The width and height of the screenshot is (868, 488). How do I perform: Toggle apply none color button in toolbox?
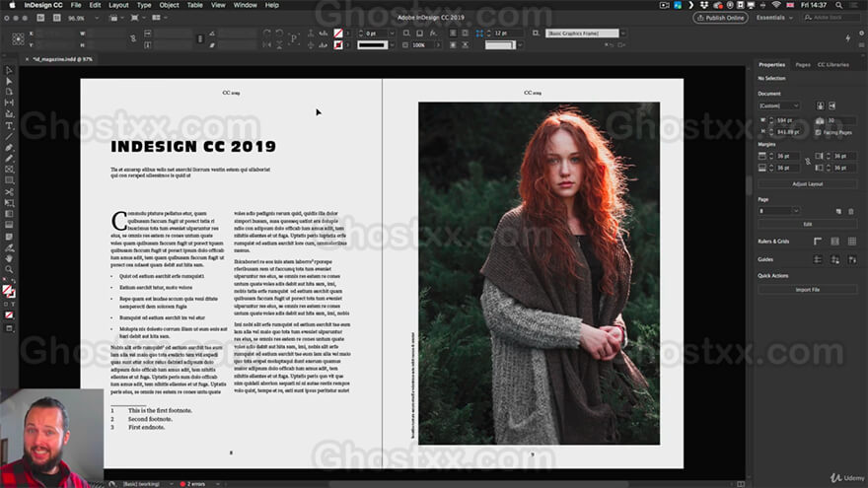click(x=9, y=315)
